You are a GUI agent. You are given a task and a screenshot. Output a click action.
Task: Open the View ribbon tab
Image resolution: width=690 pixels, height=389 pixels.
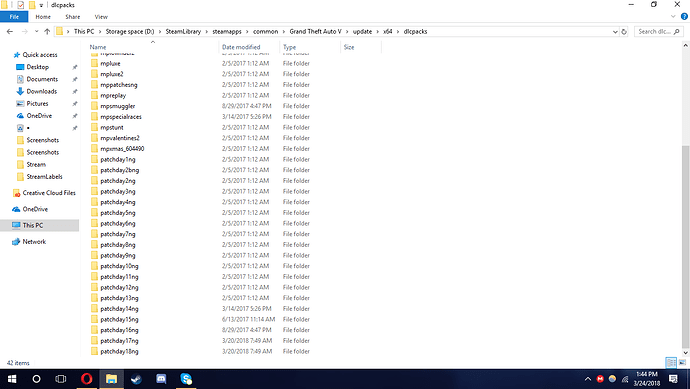tap(101, 17)
